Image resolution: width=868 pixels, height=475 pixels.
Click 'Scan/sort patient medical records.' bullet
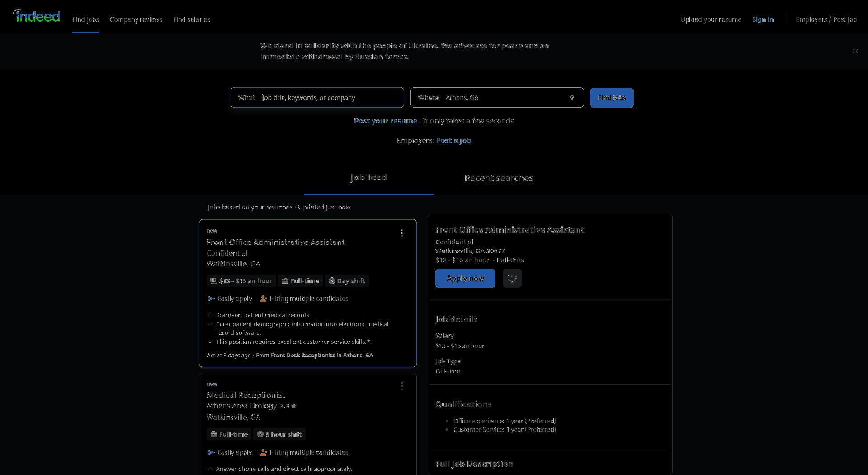263,315
